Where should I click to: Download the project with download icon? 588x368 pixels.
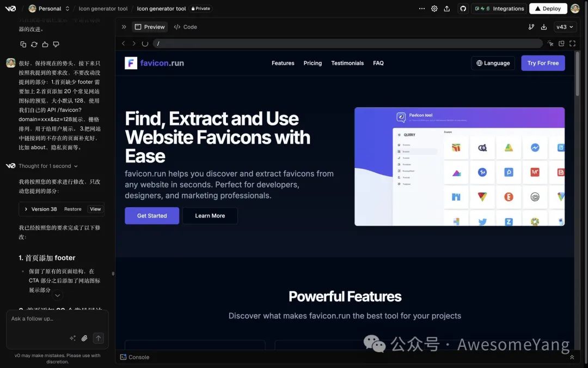544,27
